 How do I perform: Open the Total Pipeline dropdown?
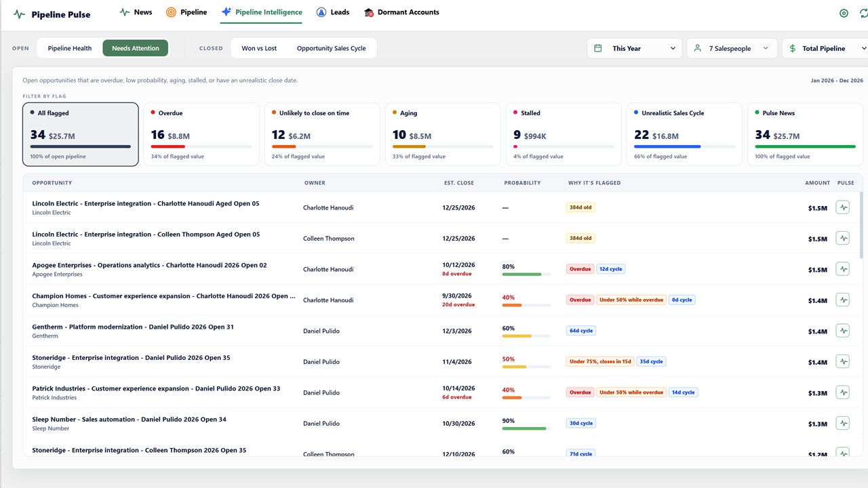(825, 48)
